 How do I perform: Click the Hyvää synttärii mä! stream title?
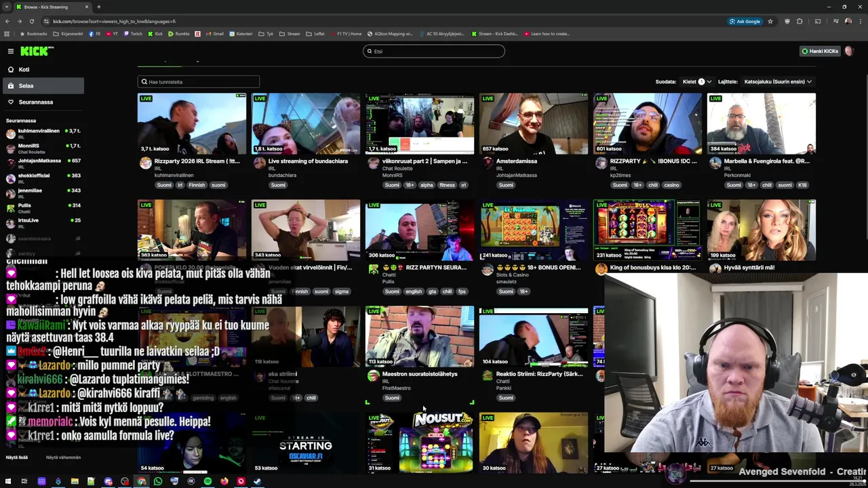pos(749,267)
